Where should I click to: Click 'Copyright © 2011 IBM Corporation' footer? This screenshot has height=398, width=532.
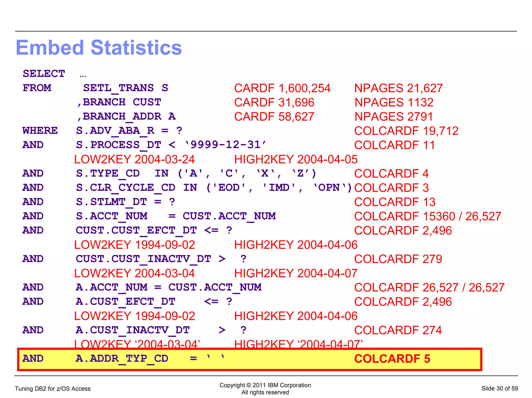265,385
